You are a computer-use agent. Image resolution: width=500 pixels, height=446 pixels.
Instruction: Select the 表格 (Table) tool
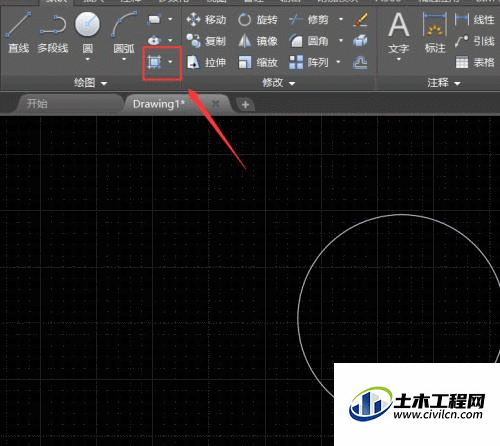(x=474, y=62)
